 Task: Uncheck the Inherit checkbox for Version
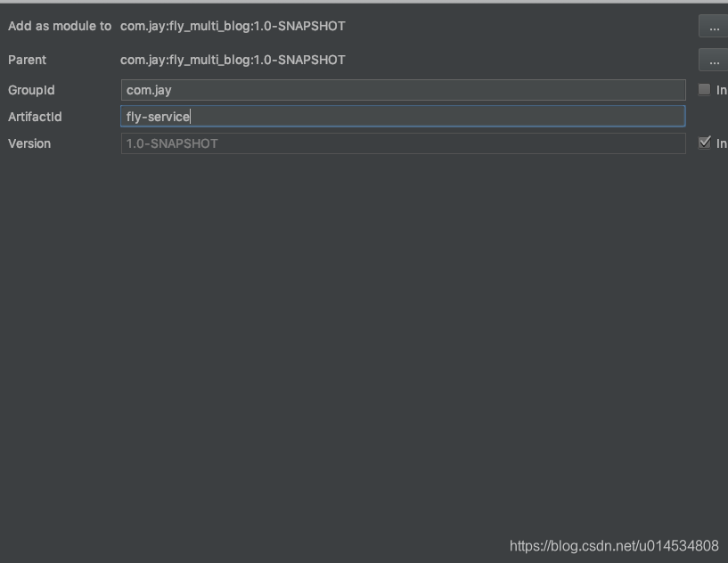[704, 143]
